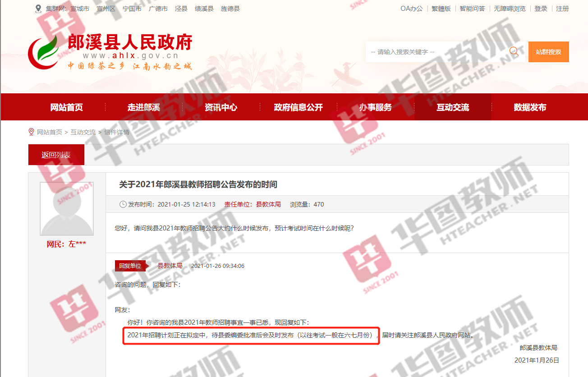Click the site URL www.ahlx.gov.cn

pyautogui.click(x=131, y=56)
